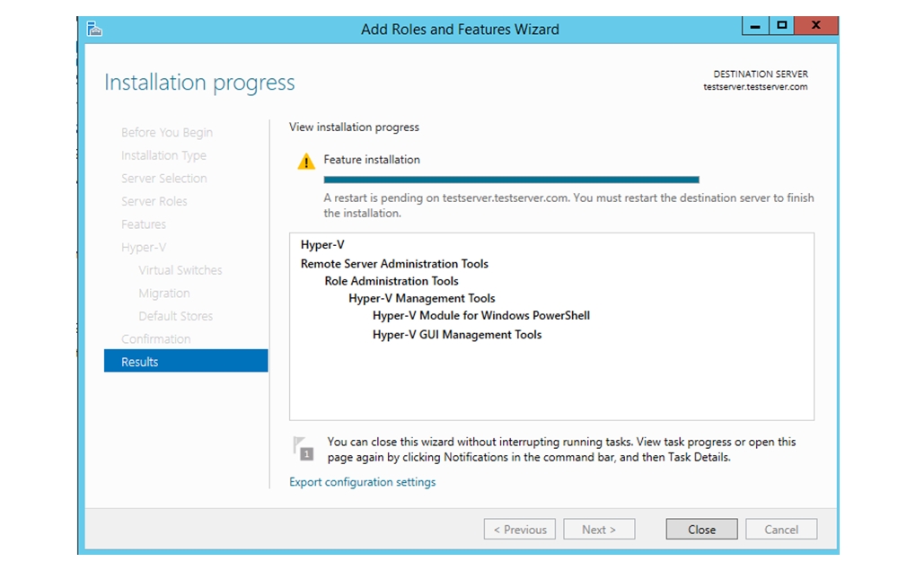Close the wizard using the red X
Image resolution: width=898 pixels, height=588 pixels.
coord(815,26)
